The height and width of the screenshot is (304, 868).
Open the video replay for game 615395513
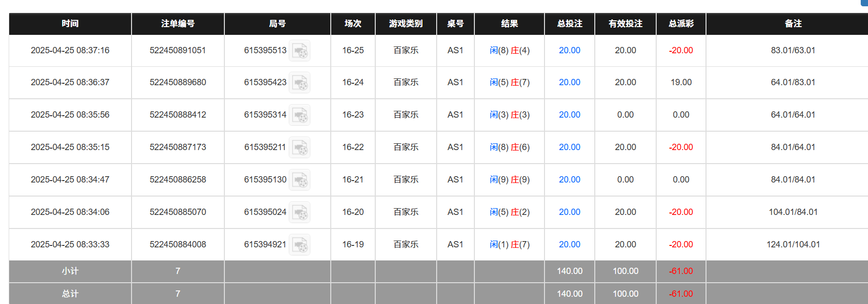click(300, 50)
